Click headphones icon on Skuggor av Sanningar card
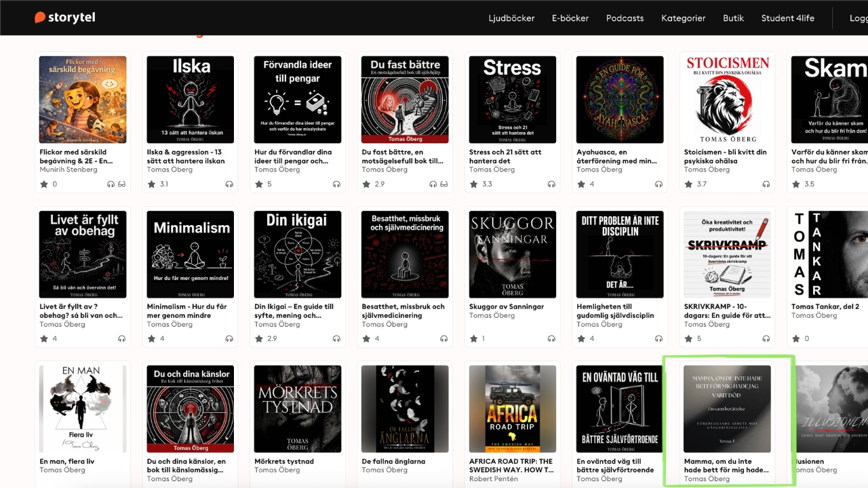The height and width of the screenshot is (488, 868). tap(551, 339)
